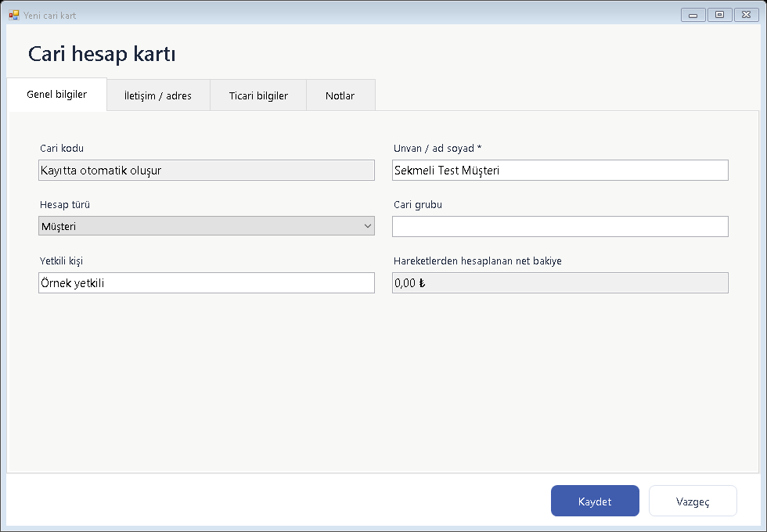
Task: Click the Unvan / ad soyad * label
Action: [438, 148]
